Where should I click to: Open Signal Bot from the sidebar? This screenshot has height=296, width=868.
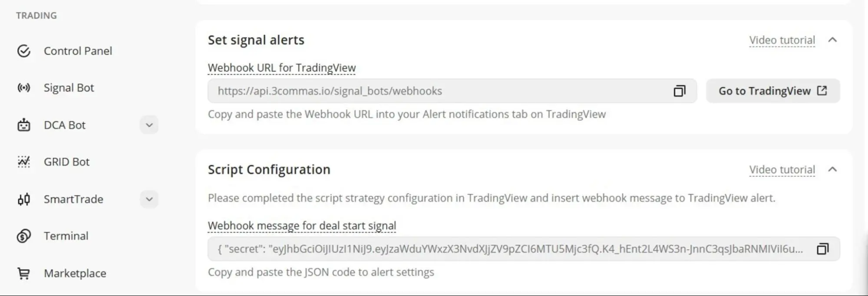[x=69, y=88]
